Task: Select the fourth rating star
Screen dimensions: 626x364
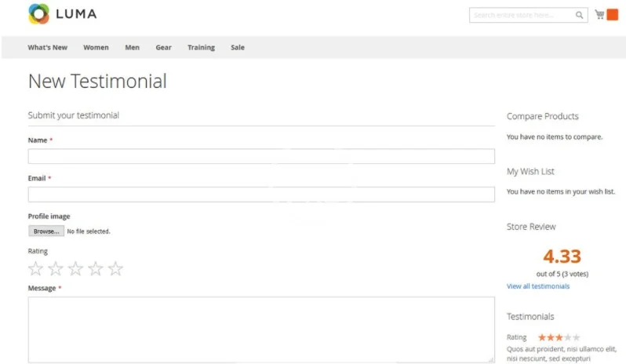Action: coord(96,269)
